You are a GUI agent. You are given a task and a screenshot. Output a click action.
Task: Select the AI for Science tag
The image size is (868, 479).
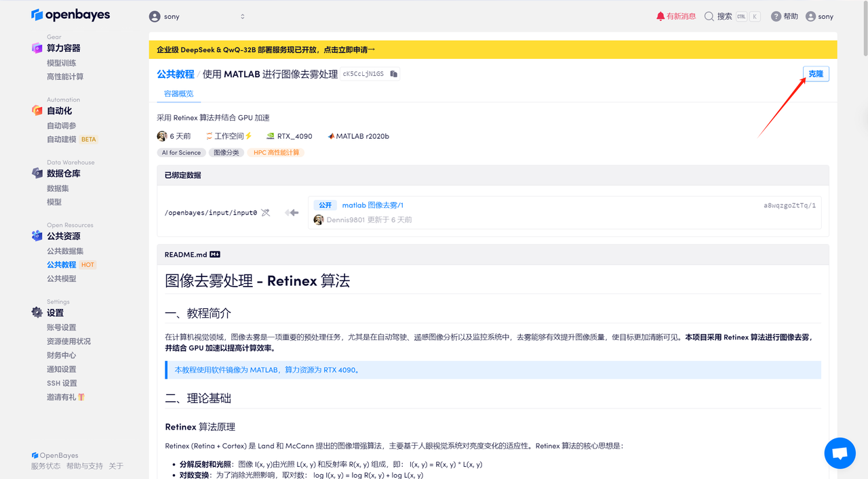(181, 152)
